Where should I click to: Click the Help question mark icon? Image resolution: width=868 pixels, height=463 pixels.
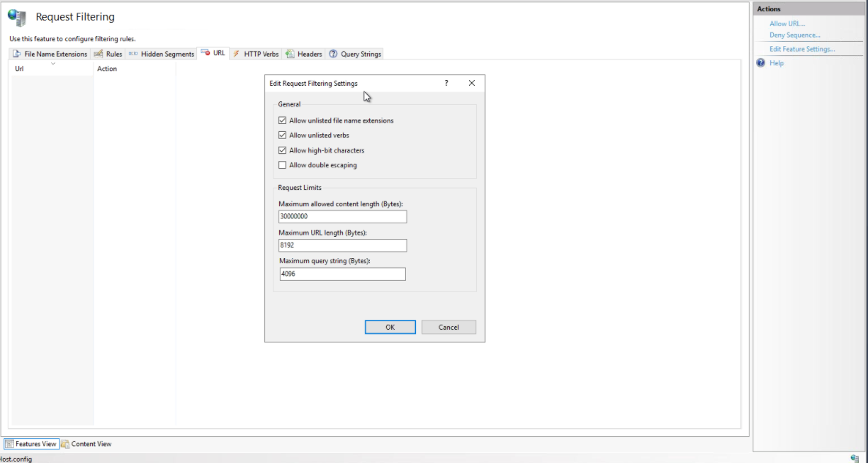(x=761, y=63)
